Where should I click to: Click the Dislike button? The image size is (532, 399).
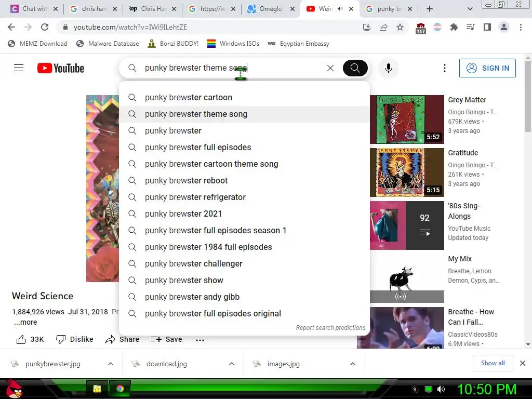(75, 339)
